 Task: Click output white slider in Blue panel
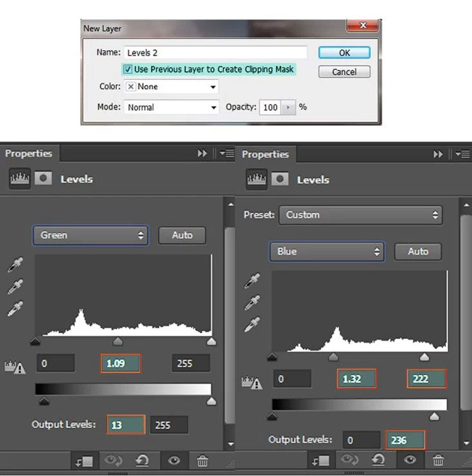coord(434,416)
